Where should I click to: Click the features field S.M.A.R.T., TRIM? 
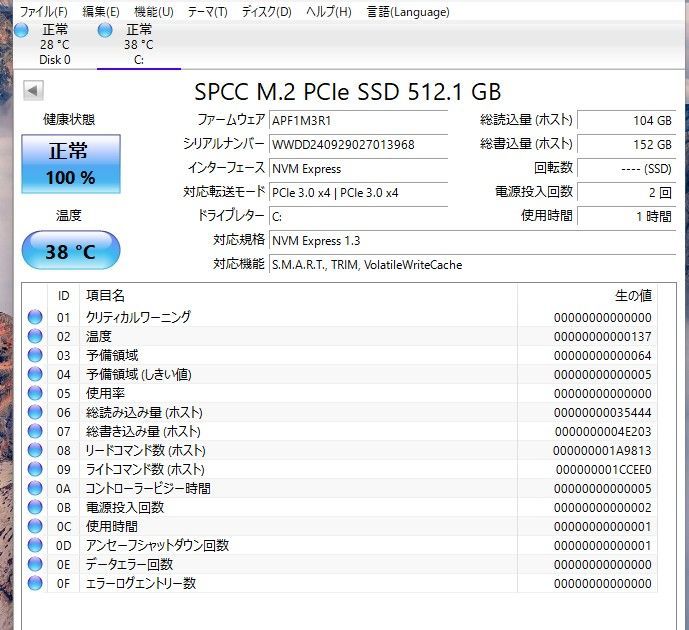coord(472,265)
